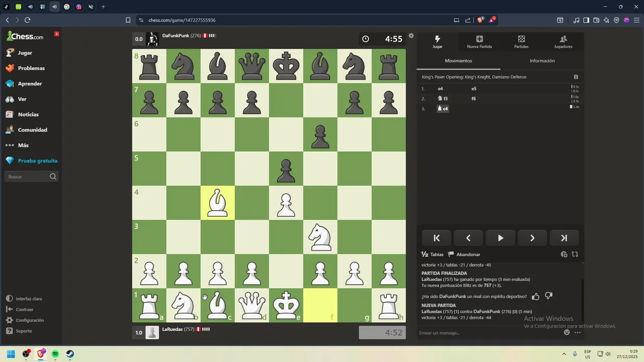Select move e5 in the move list
Screen dimensions: 644x362
point(474,88)
